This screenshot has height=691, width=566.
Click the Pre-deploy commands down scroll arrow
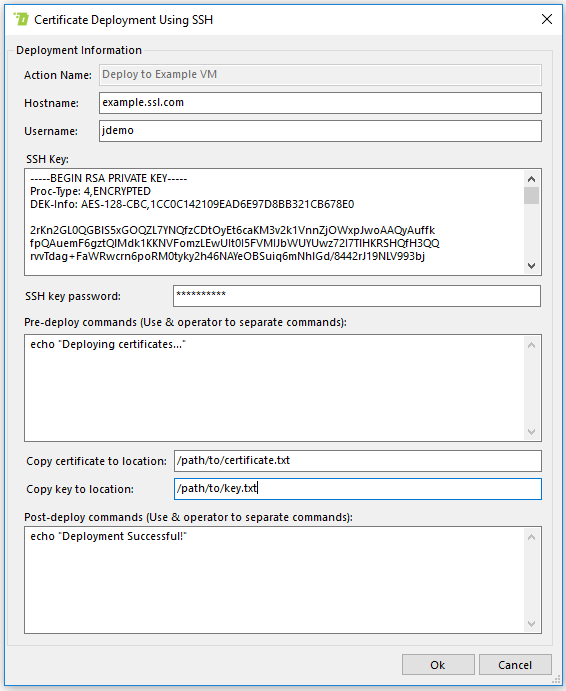point(532,432)
